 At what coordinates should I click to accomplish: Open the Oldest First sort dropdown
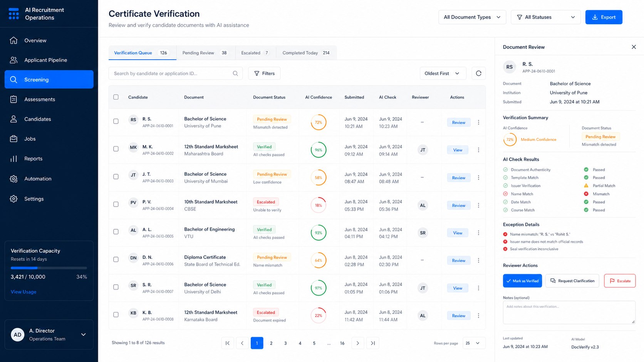(x=443, y=73)
